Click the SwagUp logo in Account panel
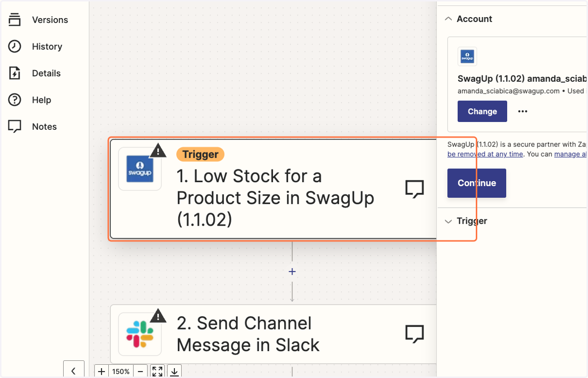 coord(467,56)
